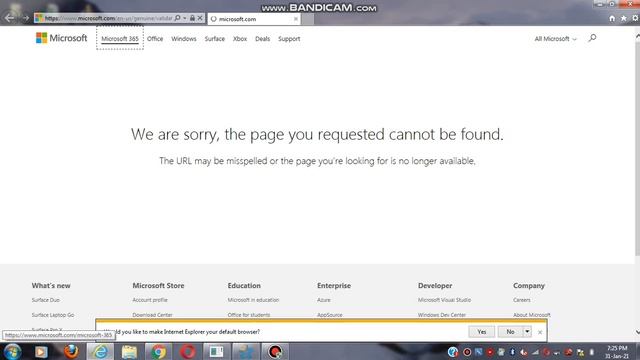This screenshot has width=640, height=360.
Task: Close the microsoft.com tab
Action: coord(296,19)
